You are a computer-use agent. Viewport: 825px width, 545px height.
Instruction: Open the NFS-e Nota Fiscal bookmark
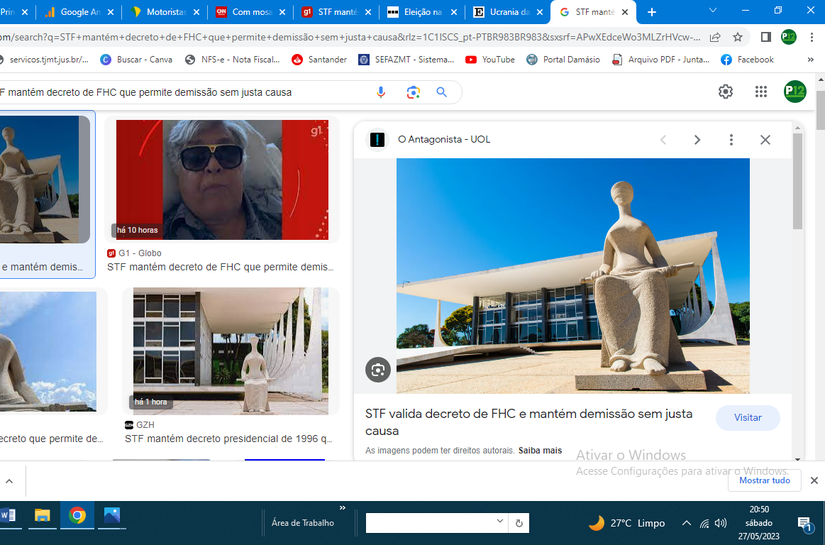coord(232,59)
